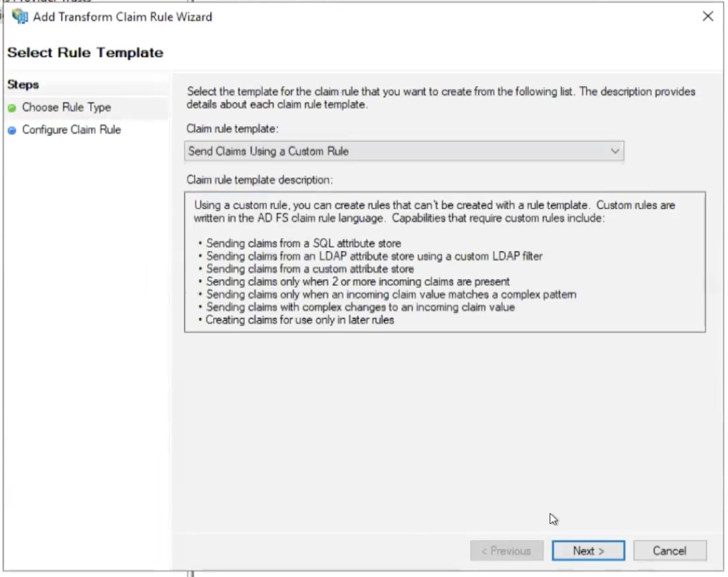Click the green Choose Rule Type bullet
This screenshot has width=728, height=577.
(12, 108)
